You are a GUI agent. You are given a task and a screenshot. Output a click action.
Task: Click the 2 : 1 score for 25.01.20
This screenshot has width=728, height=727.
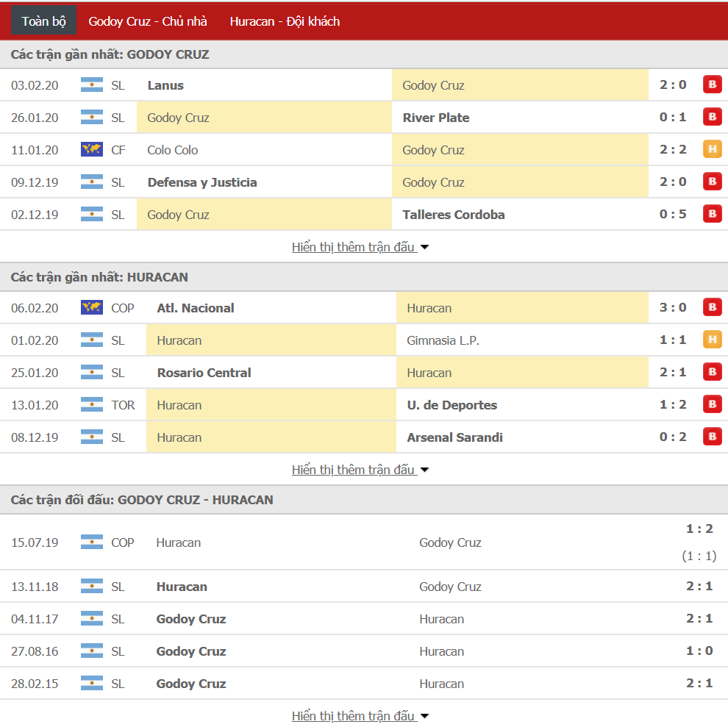point(673,372)
